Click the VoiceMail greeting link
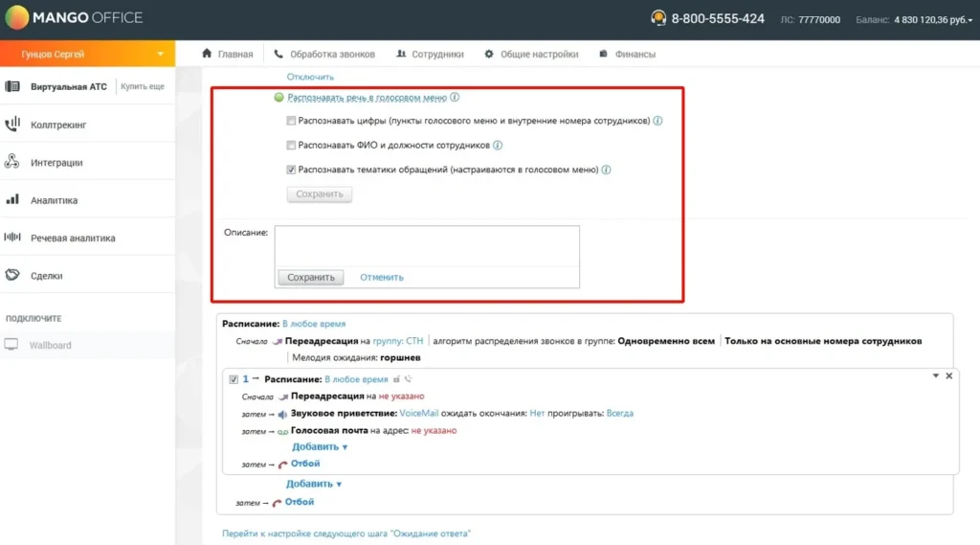 (x=419, y=413)
